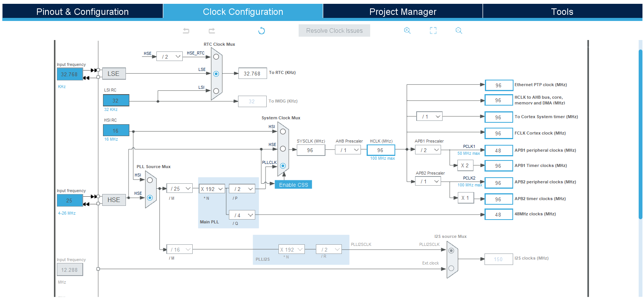
Task: Click the Enable CSS button
Action: click(293, 184)
